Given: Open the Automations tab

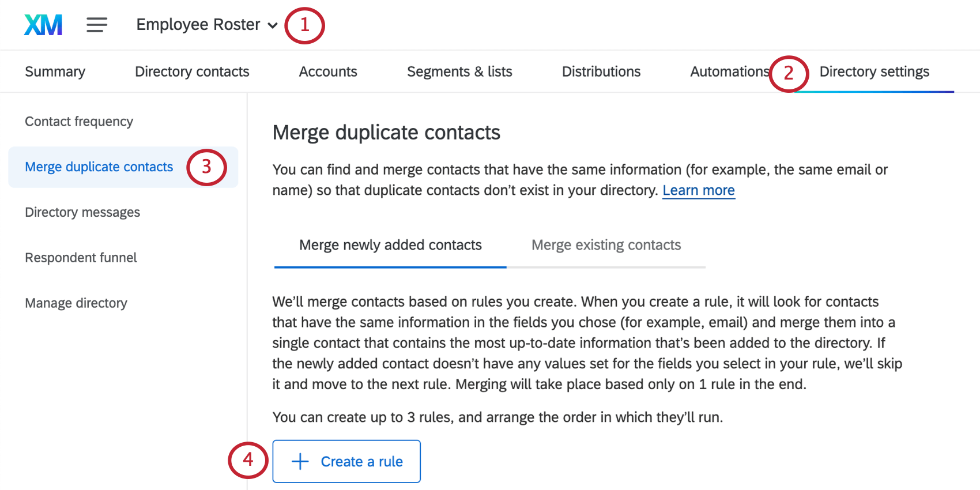Looking at the screenshot, I should coord(728,71).
